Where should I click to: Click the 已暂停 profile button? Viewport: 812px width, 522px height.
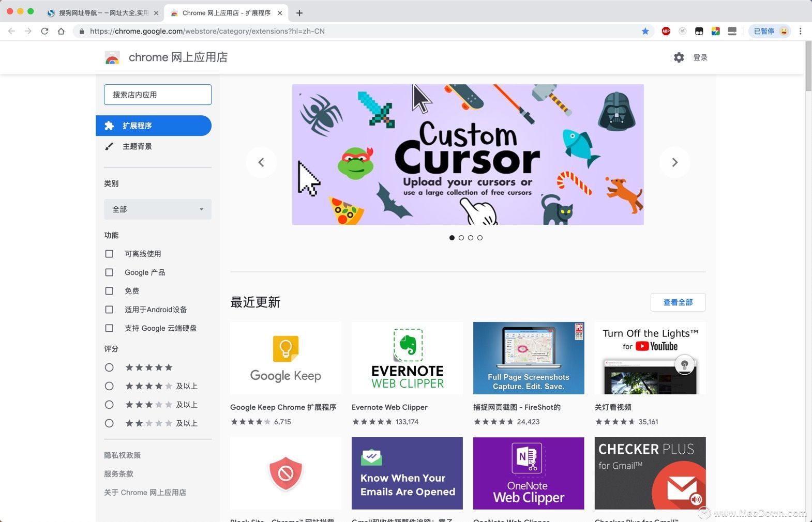[771, 31]
